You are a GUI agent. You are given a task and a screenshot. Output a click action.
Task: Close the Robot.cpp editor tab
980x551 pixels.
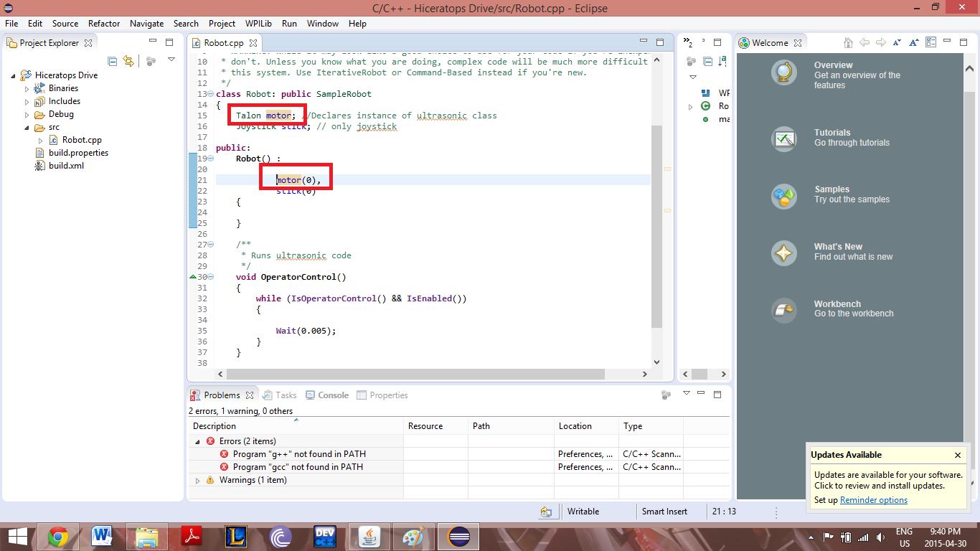[253, 43]
